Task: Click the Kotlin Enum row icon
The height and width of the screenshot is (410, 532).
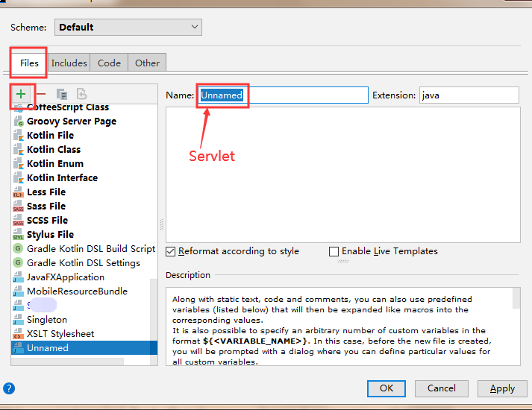Action: click(x=19, y=164)
